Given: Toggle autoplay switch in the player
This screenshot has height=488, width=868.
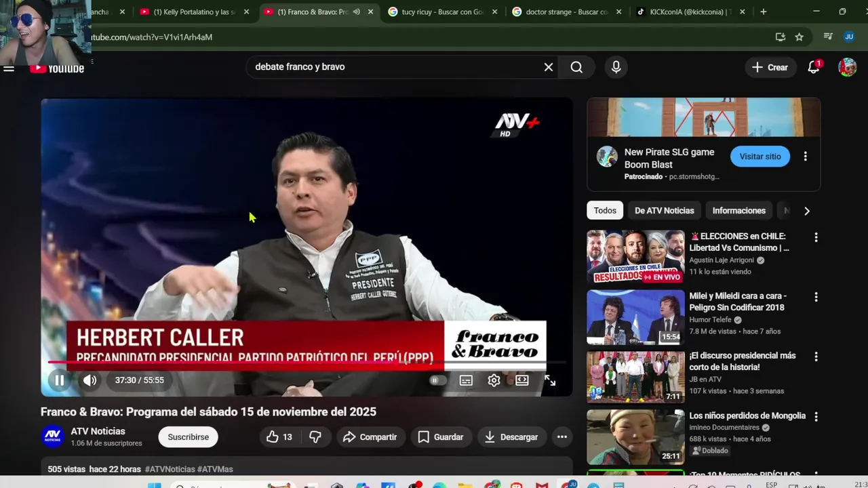Looking at the screenshot, I should pyautogui.click(x=438, y=380).
